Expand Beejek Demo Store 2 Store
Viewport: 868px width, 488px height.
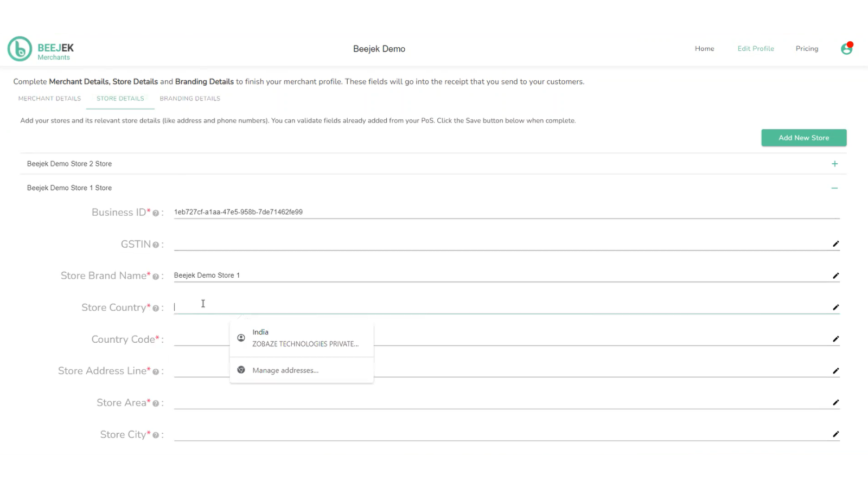tap(834, 163)
